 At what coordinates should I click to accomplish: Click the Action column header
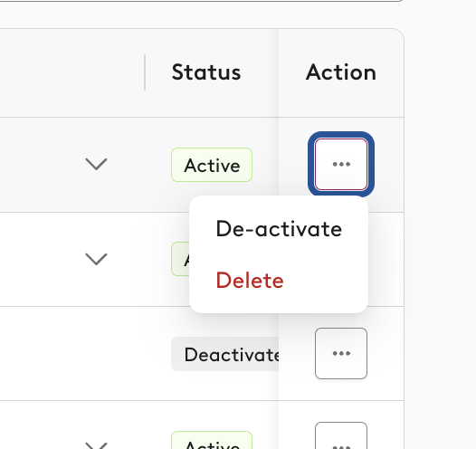[341, 72]
